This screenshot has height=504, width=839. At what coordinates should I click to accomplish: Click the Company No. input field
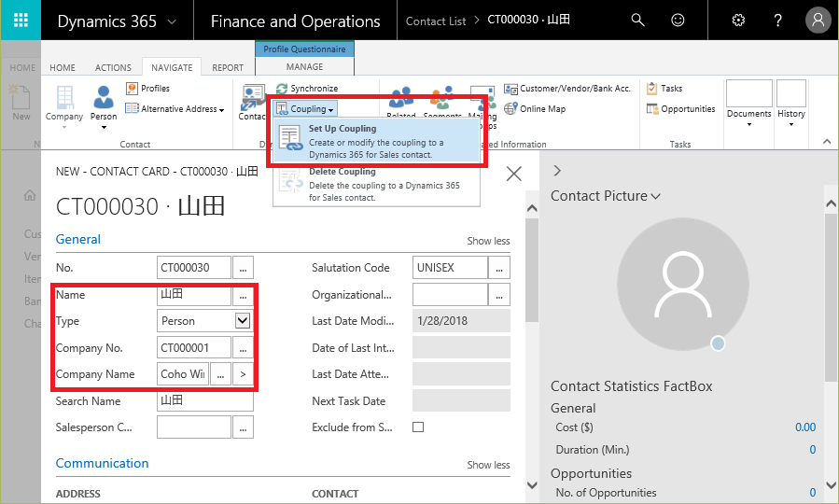(194, 348)
